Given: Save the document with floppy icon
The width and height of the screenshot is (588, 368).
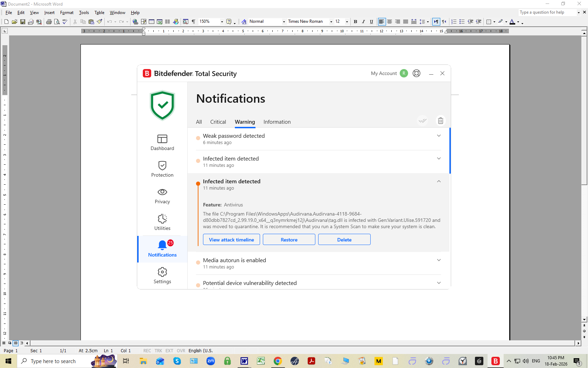Looking at the screenshot, I should click(22, 22).
